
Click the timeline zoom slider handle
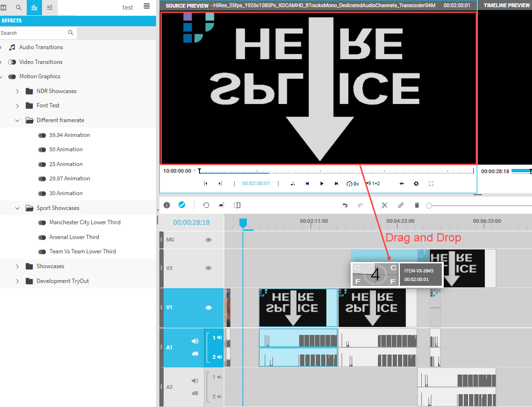[x=429, y=206]
